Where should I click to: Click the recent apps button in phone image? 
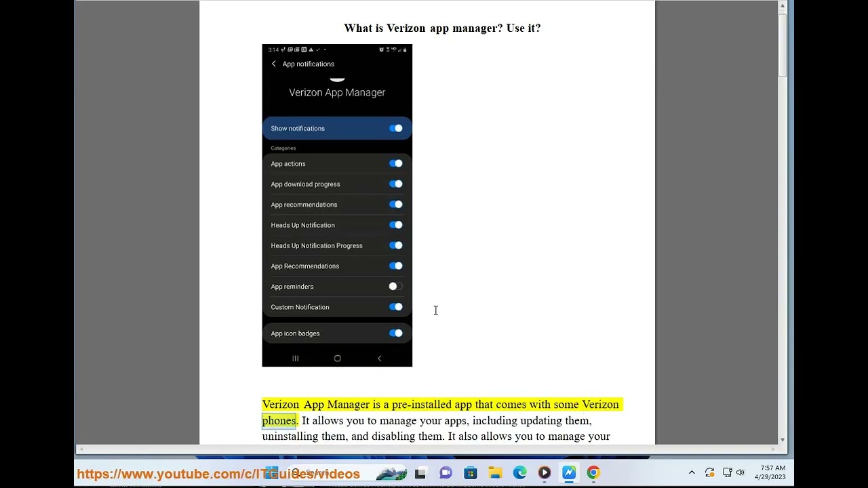[x=295, y=358]
